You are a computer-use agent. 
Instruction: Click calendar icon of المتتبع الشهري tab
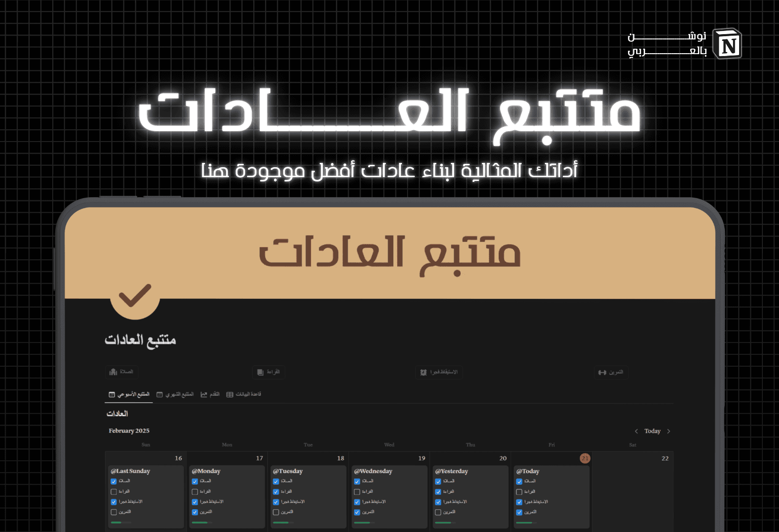point(160,394)
